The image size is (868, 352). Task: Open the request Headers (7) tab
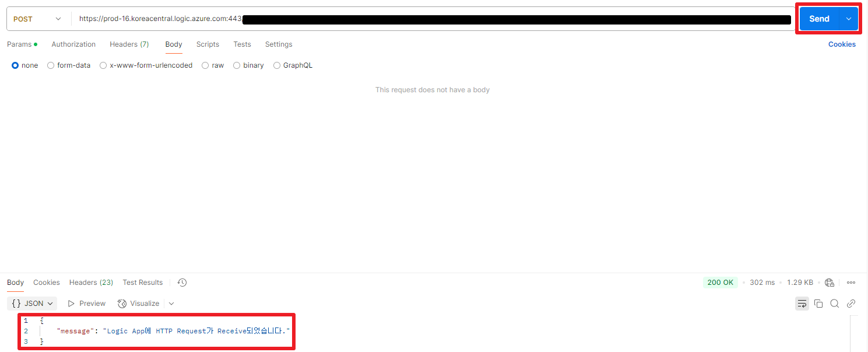click(129, 44)
